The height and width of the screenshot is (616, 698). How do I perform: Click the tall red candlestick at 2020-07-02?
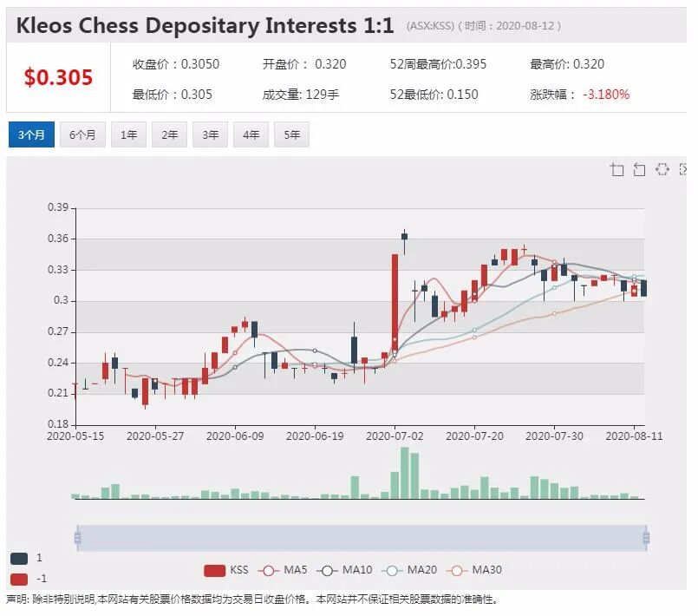coord(395,302)
